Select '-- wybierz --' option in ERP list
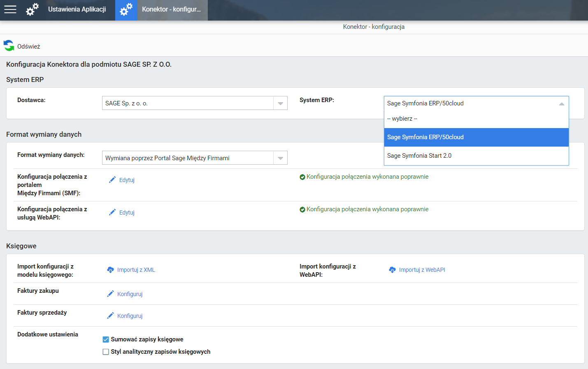Viewport: 588px width, 369px height. pyautogui.click(x=476, y=119)
